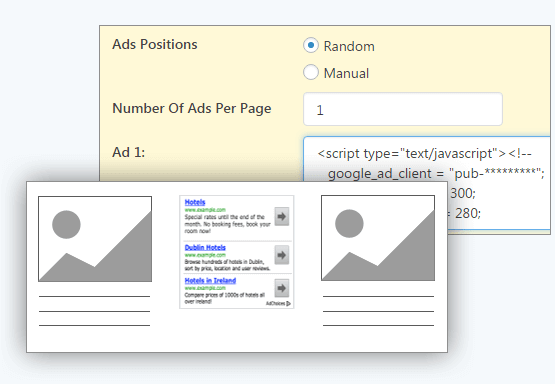Screen dimensions: 555x384
Task: Click the green URL under Dublin Hotels
Action: pos(205,255)
